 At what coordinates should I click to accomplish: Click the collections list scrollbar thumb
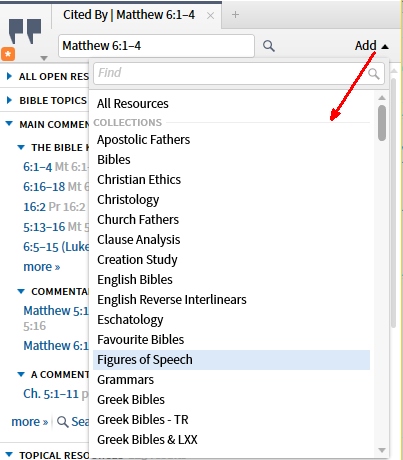tap(382, 123)
